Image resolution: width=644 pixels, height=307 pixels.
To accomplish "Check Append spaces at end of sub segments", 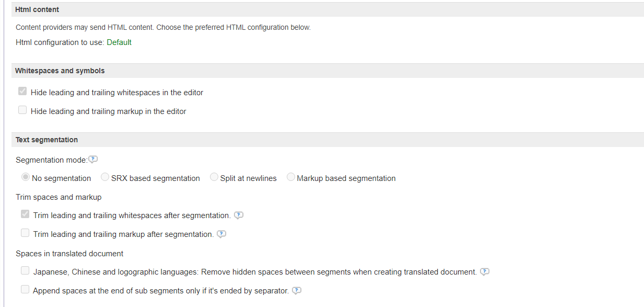I will [x=25, y=290].
